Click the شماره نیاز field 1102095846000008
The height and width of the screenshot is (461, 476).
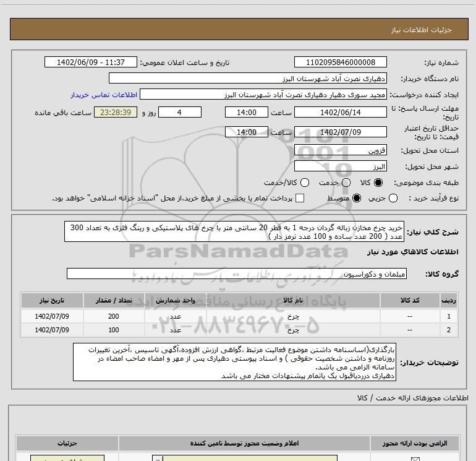(x=340, y=62)
